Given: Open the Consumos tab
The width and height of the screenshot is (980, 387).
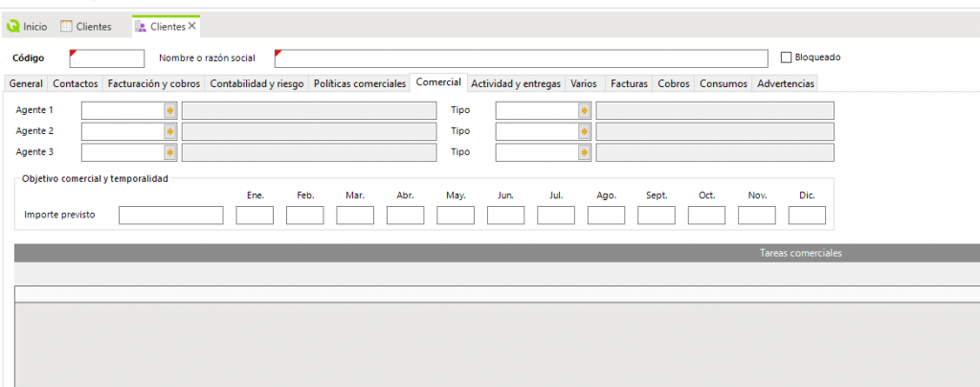Looking at the screenshot, I should click(724, 83).
